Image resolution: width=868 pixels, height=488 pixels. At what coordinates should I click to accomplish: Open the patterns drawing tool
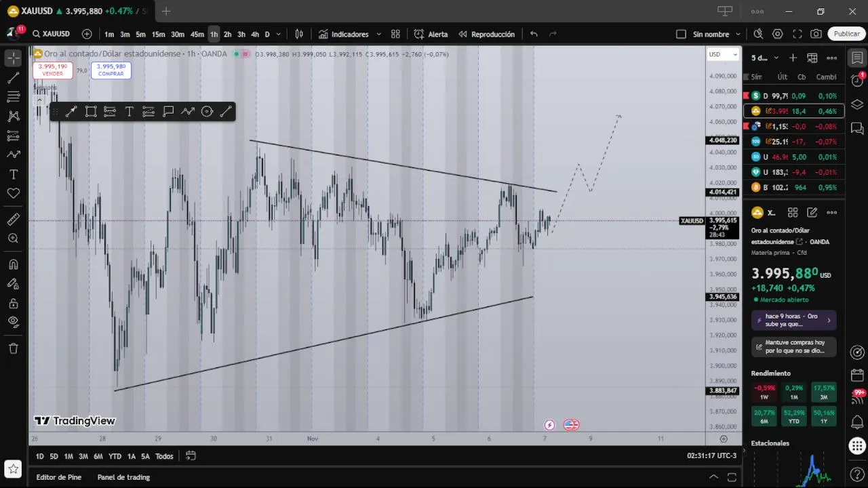click(13, 117)
